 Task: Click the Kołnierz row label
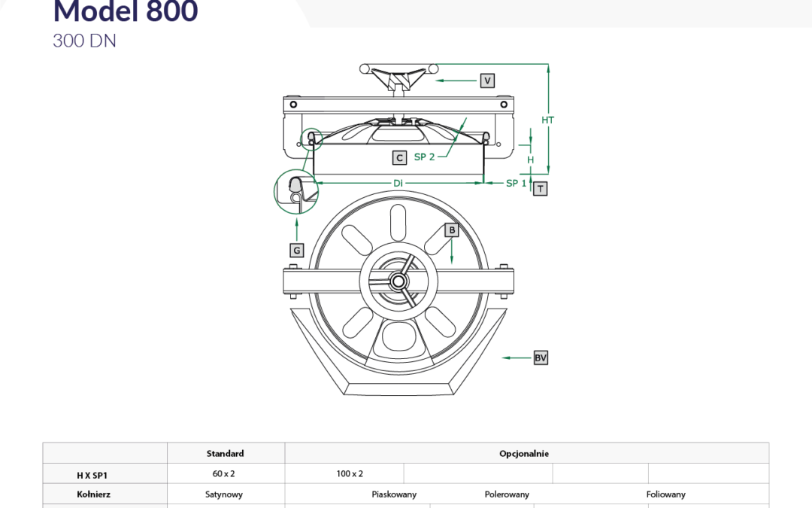94,494
